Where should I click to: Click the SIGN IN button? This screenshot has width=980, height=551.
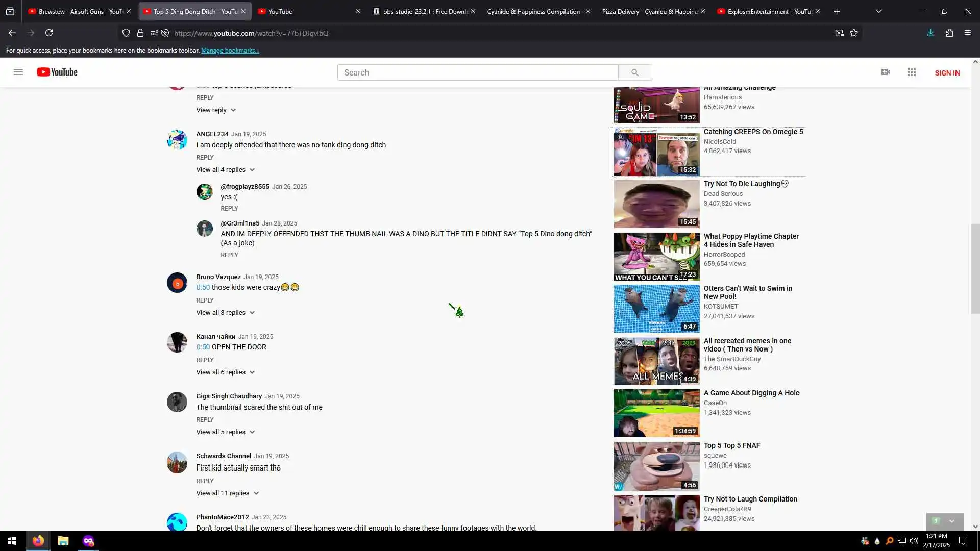coord(947,73)
